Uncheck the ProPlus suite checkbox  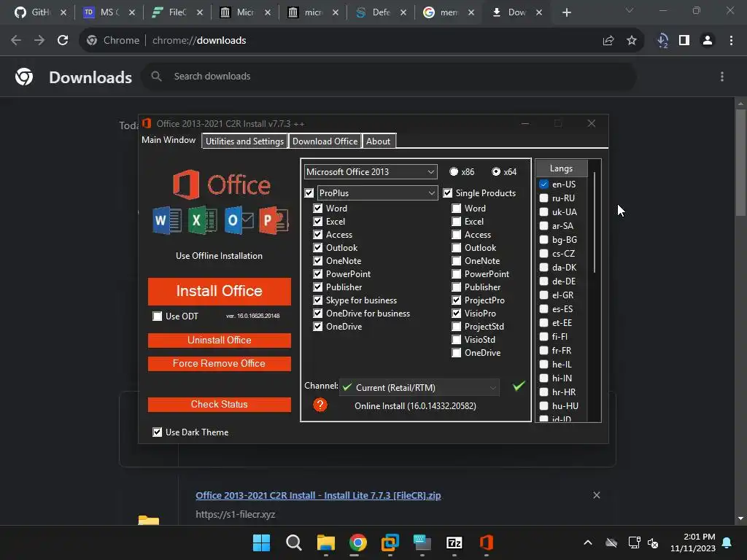[x=309, y=192]
